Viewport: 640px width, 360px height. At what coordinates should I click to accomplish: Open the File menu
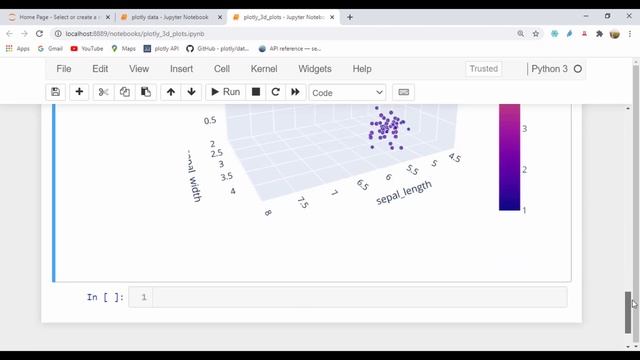click(x=64, y=69)
